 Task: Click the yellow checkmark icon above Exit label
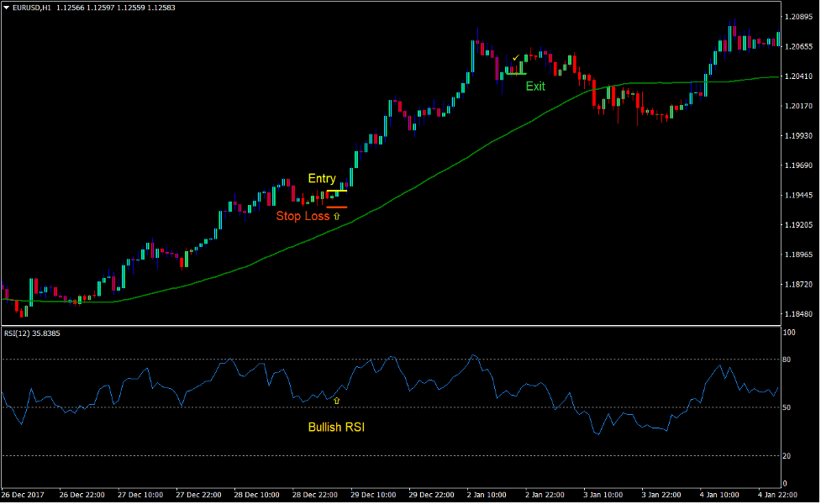coord(516,59)
